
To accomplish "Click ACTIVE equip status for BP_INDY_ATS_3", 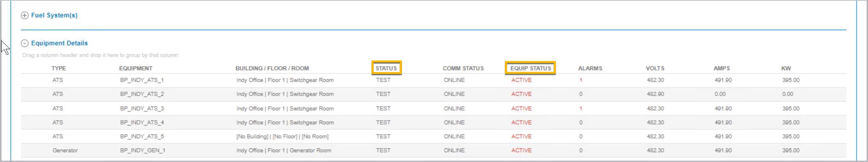I will (521, 109).
